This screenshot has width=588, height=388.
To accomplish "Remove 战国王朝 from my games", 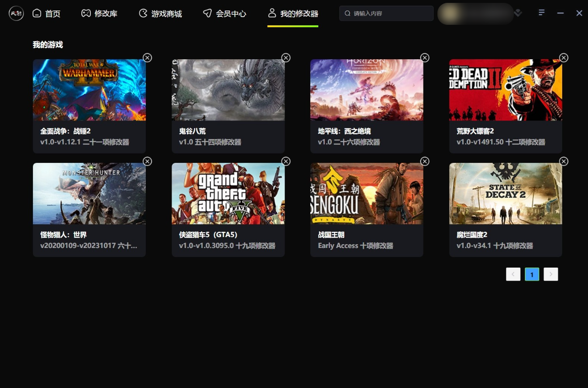I will click(x=425, y=162).
